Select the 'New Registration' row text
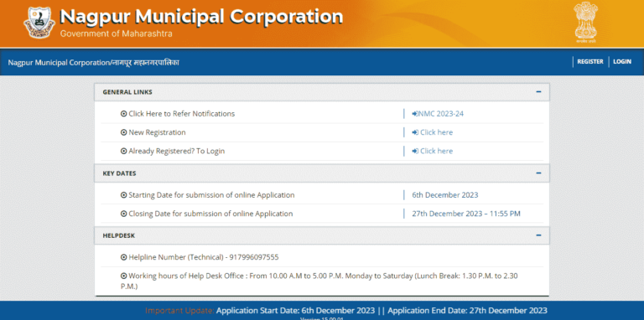644x320 pixels. click(x=157, y=132)
